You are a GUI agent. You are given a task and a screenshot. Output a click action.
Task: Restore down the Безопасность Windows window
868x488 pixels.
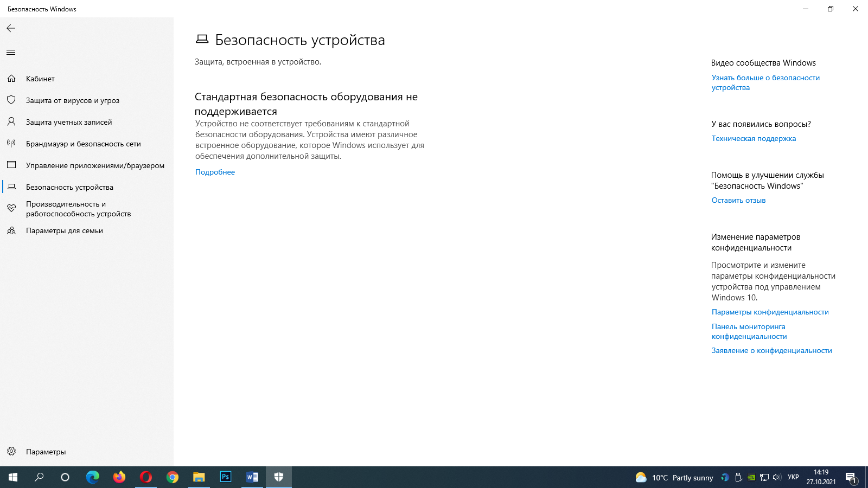tap(831, 9)
